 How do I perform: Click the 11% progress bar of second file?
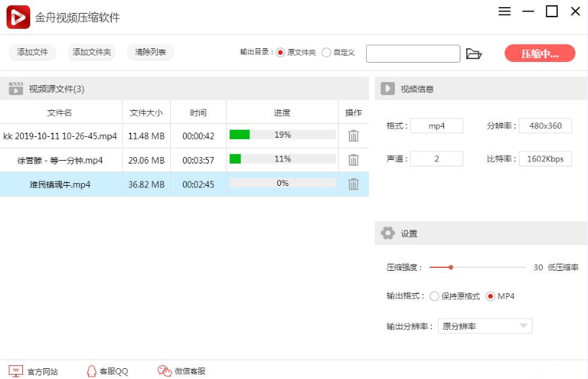(x=282, y=159)
